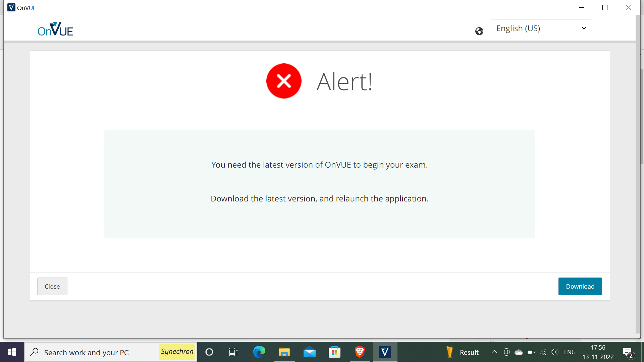Click the Synchro application icon in taskbar
This screenshot has width=644, height=362.
pos(177,352)
